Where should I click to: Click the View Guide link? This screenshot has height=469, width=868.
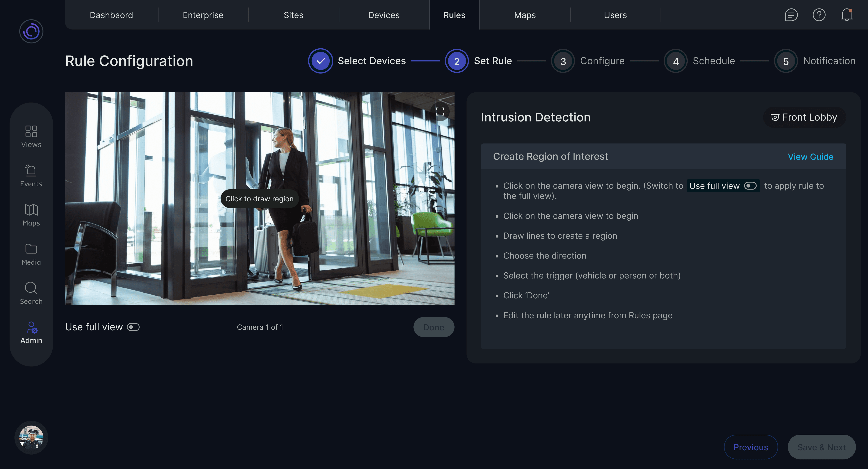[810, 157]
